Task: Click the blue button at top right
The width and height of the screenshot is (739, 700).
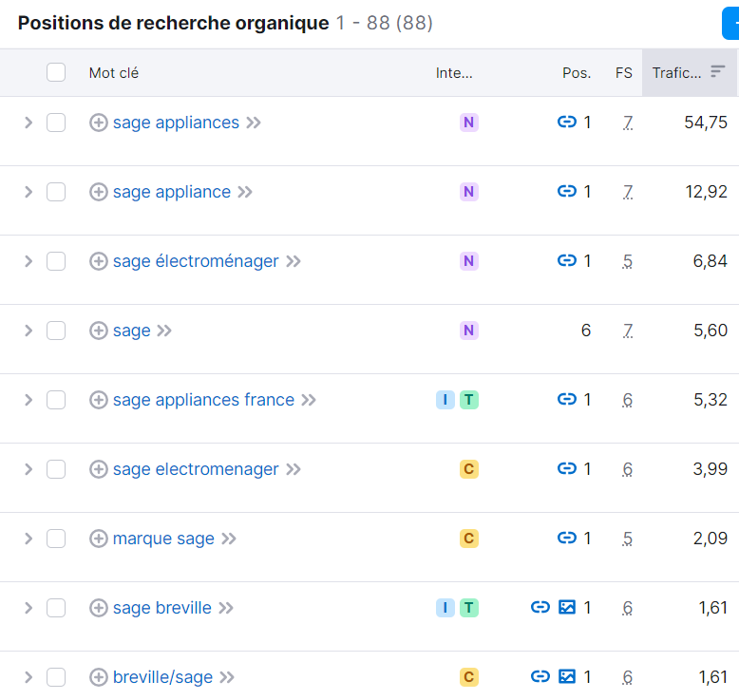Action: 730,24
